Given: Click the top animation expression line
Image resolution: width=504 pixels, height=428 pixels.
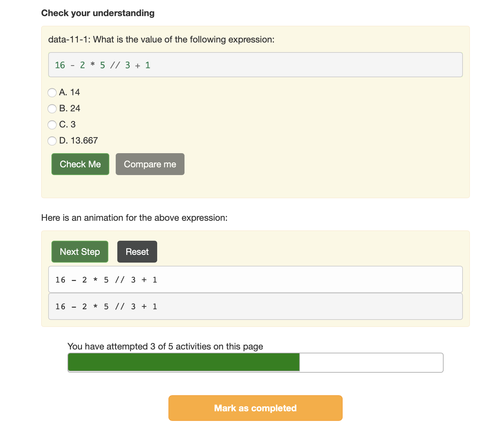Looking at the screenshot, I should click(256, 279).
